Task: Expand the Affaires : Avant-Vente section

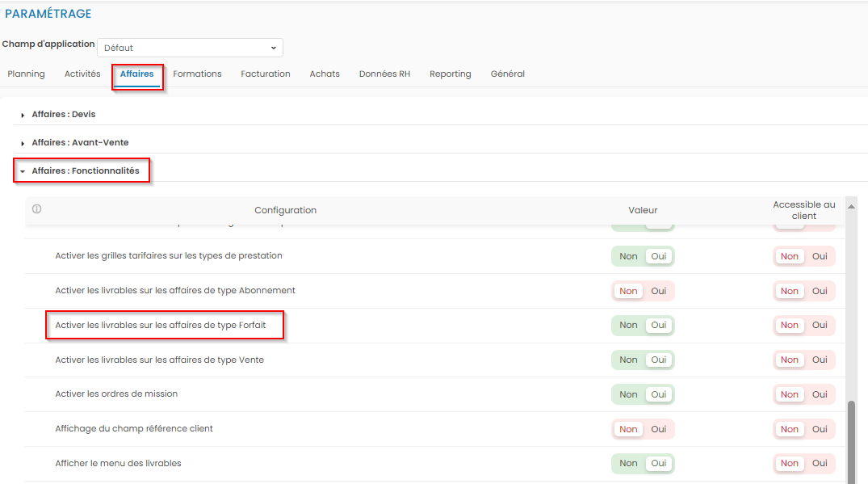Action: [x=79, y=143]
